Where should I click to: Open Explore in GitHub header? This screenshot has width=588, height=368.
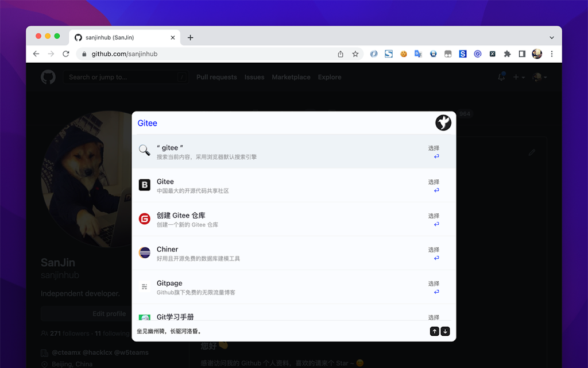[330, 77]
